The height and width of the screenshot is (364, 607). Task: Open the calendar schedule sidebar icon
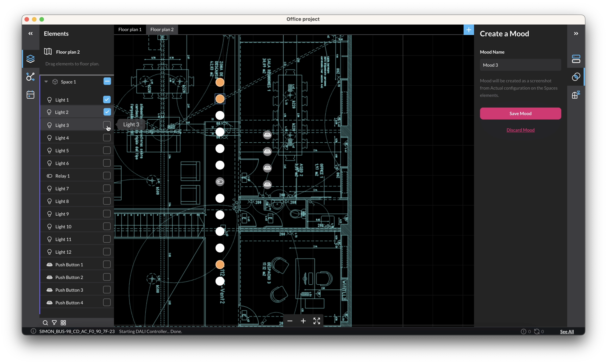31,94
